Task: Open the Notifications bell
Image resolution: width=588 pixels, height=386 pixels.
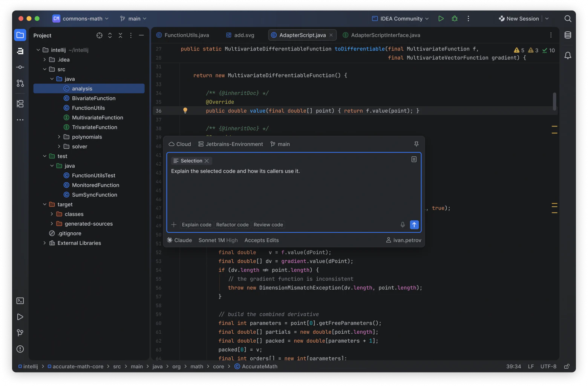Action: click(x=568, y=55)
